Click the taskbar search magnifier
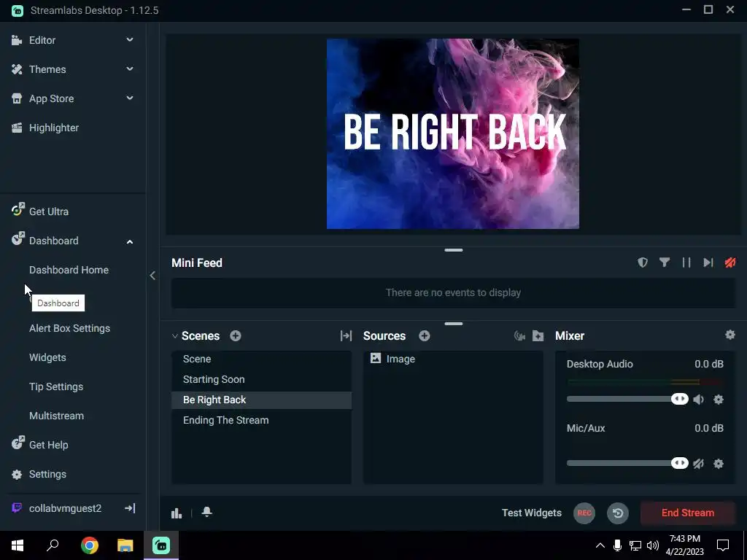 (x=53, y=545)
